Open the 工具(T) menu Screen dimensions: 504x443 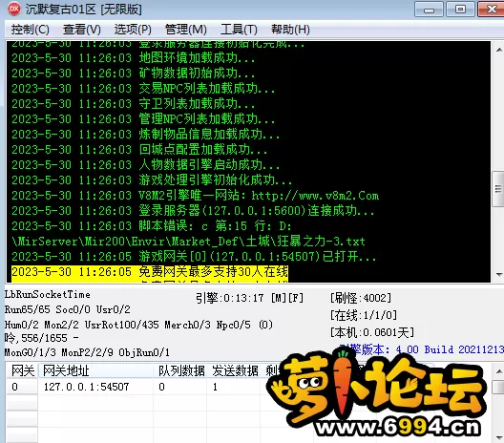[239, 30]
